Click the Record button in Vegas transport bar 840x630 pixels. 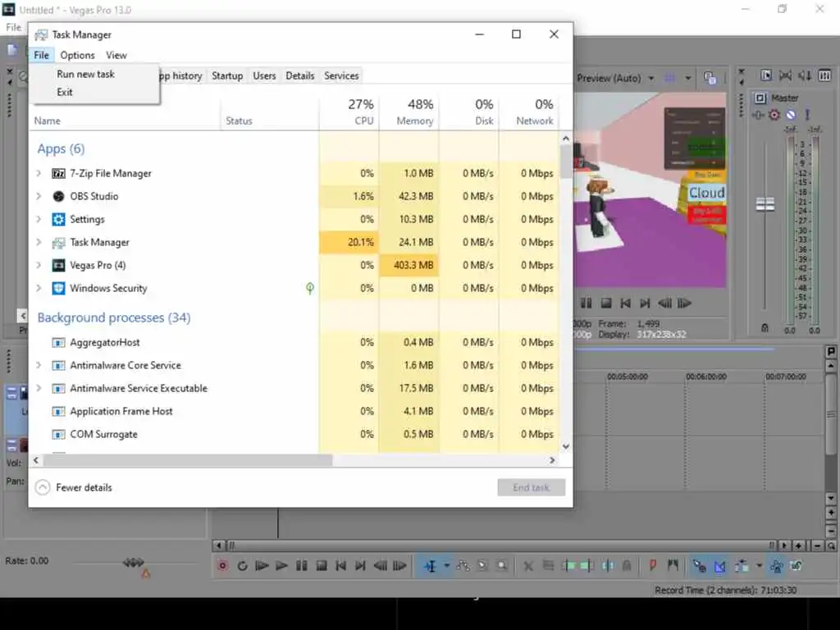[222, 566]
